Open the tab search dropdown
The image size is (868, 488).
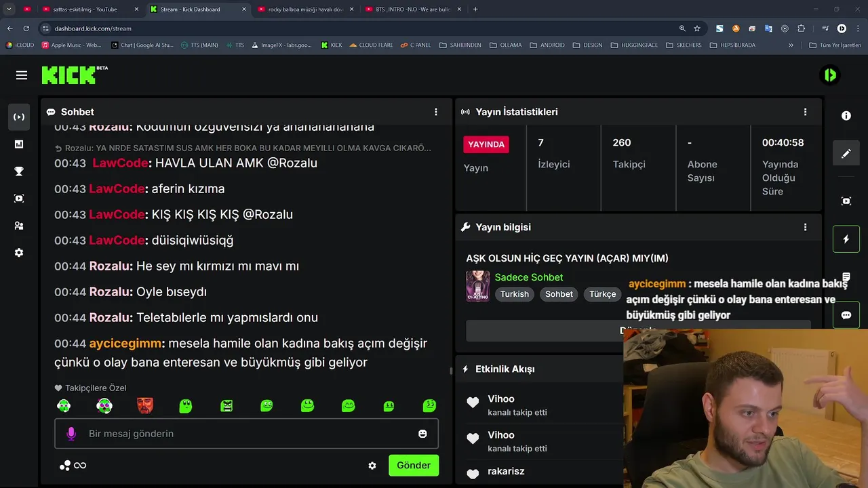coord(9,9)
